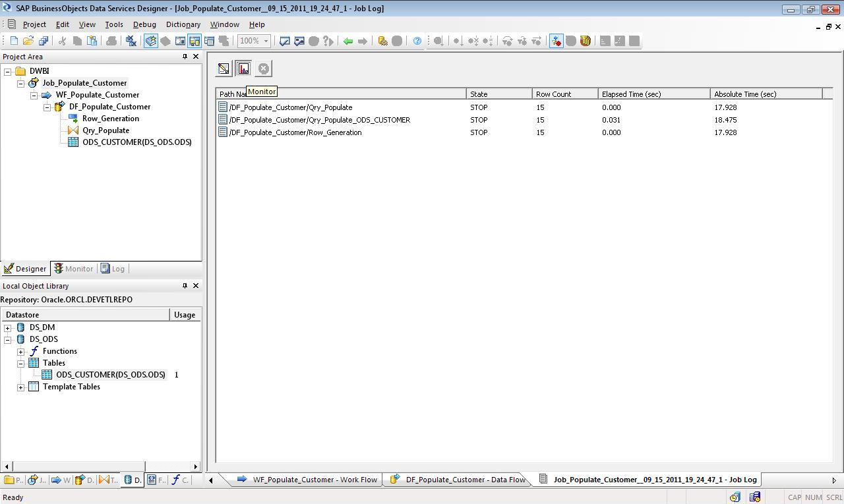Image resolution: width=844 pixels, height=504 pixels.
Task: Close the Local Object Library panel
Action: point(195,286)
